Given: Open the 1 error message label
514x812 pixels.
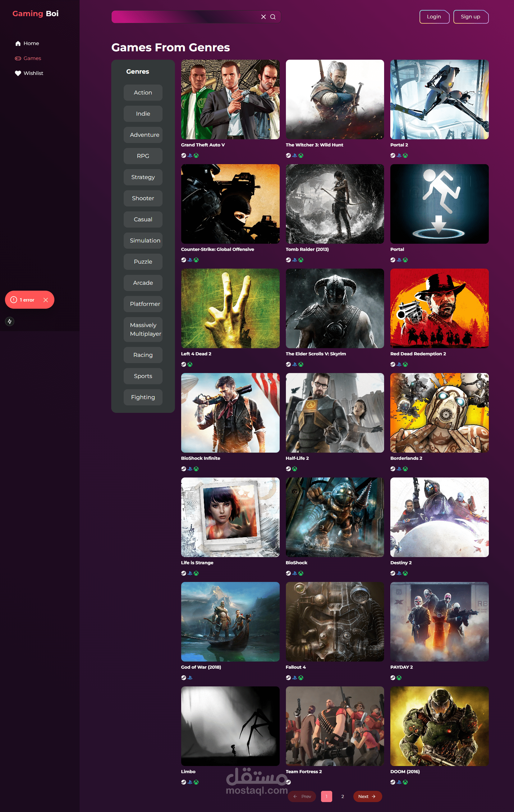Looking at the screenshot, I should pos(27,300).
